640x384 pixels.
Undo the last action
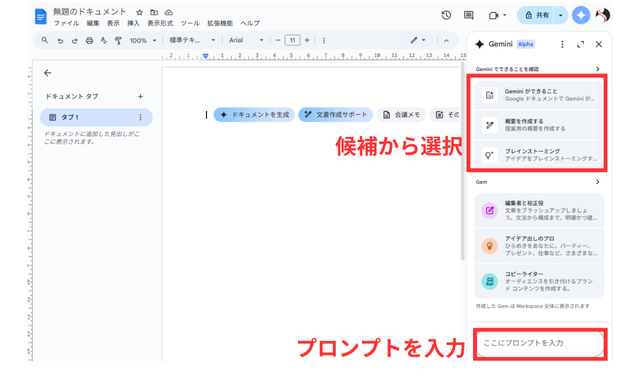tap(60, 40)
